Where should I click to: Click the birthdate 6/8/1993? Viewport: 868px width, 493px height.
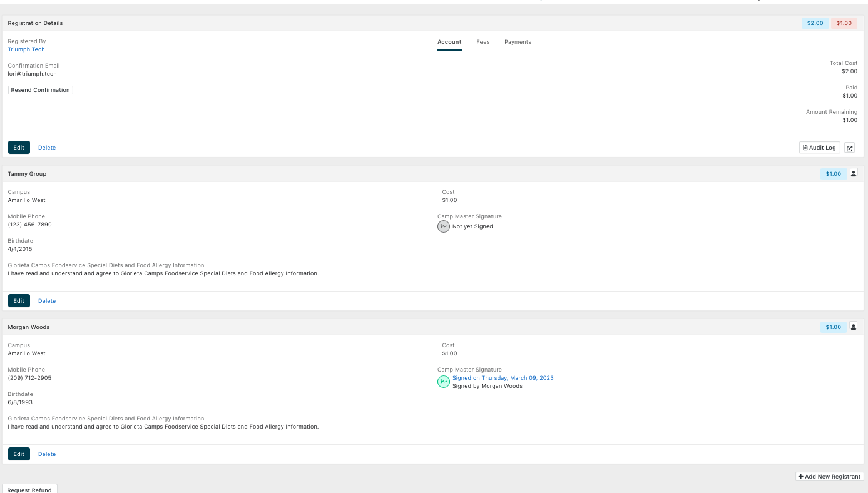pos(20,402)
